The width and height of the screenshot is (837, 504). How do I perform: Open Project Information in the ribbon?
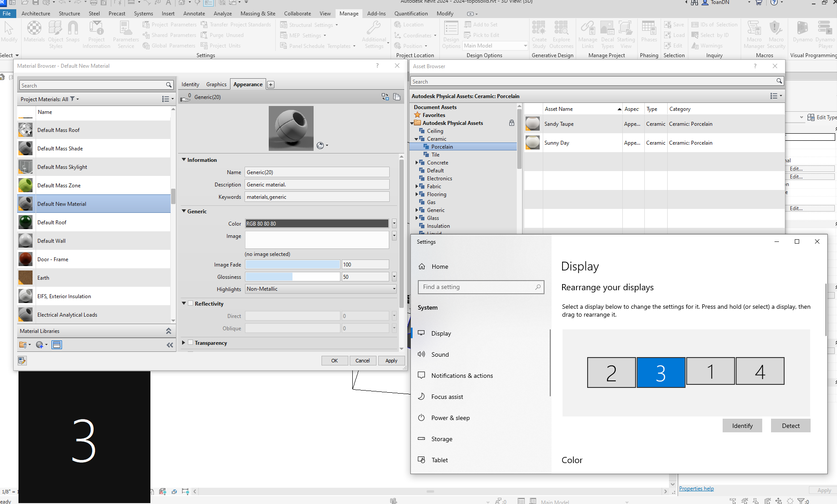[x=96, y=35]
